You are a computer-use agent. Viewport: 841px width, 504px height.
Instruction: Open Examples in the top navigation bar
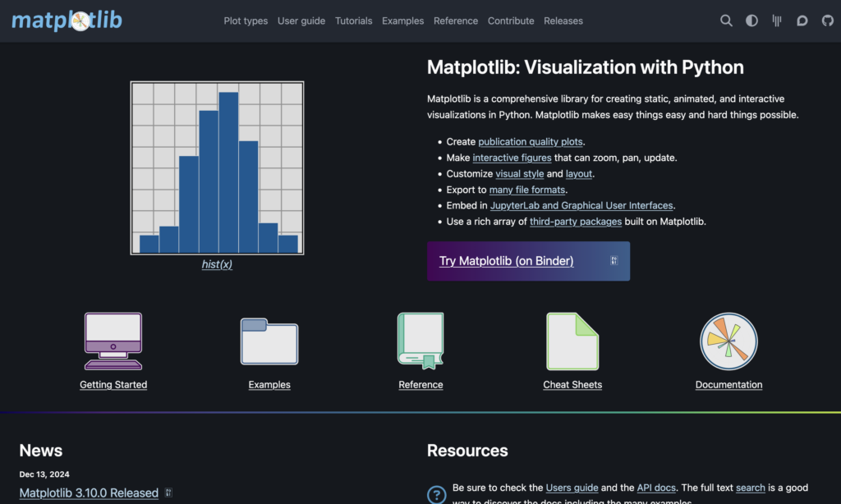[402, 21]
